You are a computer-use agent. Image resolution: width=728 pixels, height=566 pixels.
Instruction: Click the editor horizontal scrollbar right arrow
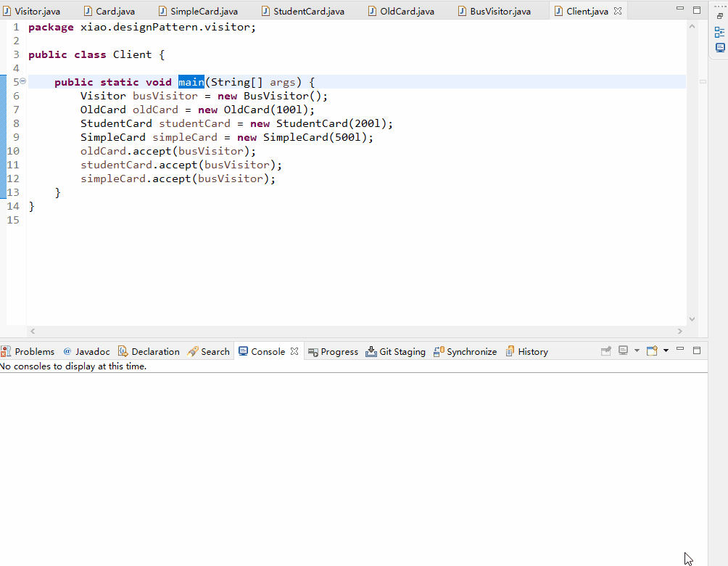coord(679,332)
